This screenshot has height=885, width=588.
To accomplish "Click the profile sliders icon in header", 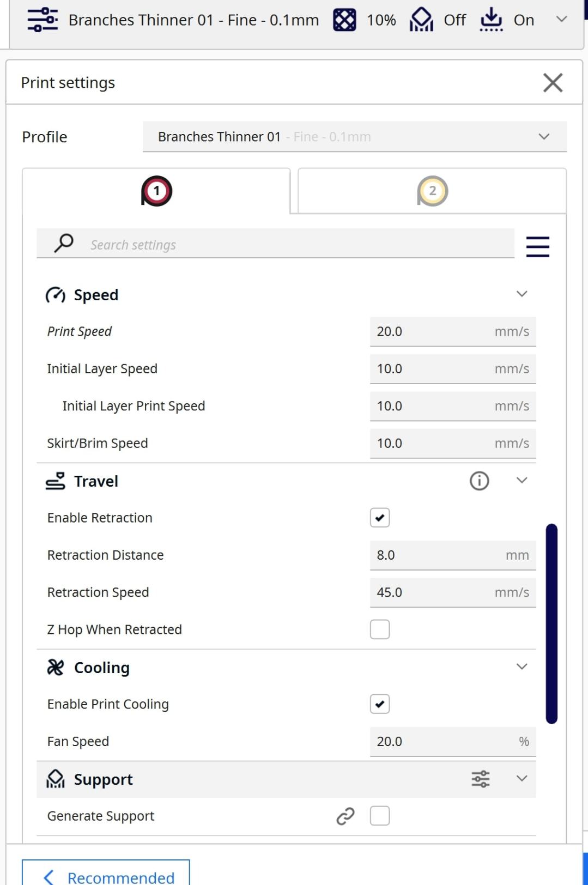I will coord(43,20).
